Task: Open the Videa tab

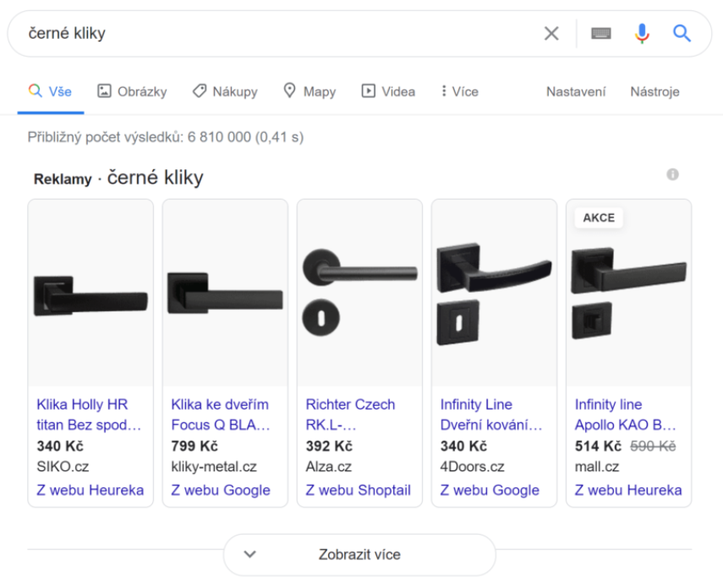Action: pyautogui.click(x=388, y=91)
